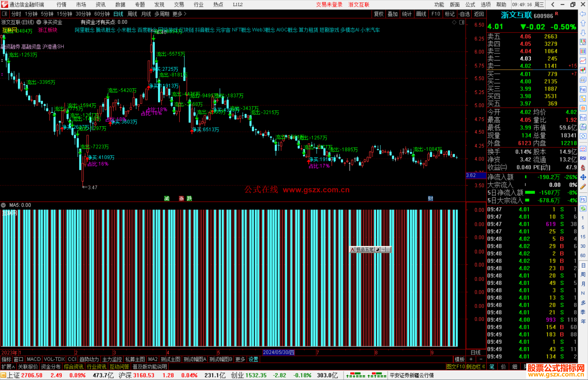Click the blue left arrow sidebar icon
This screenshot has width=588, height=380.
[x=583, y=14]
